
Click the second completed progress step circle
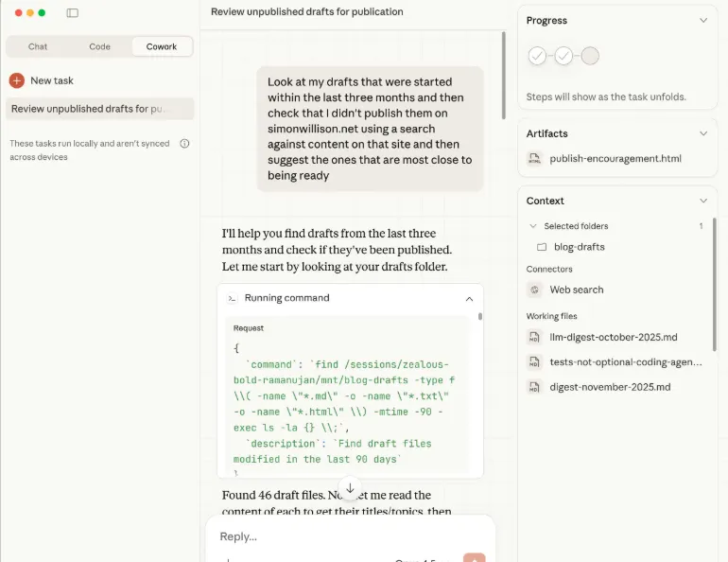[x=563, y=57]
